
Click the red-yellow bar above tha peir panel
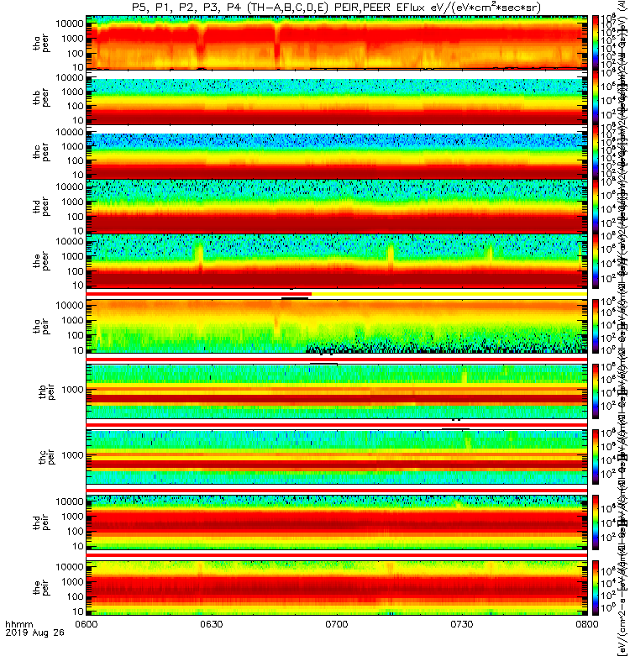tap(337, 294)
